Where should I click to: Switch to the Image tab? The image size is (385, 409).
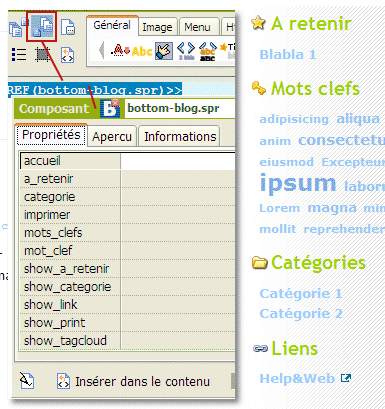point(157,27)
